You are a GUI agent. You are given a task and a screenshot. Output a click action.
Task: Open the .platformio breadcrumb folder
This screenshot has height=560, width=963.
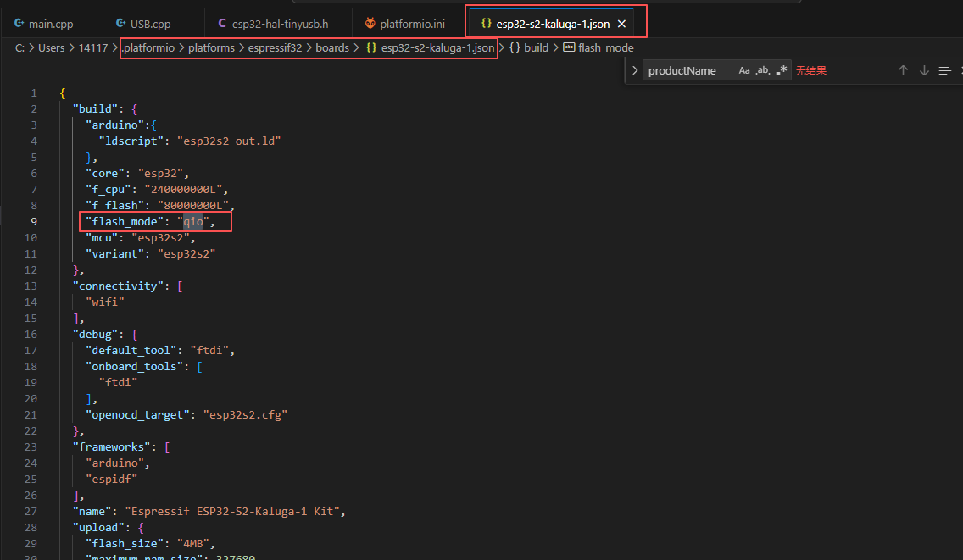point(148,48)
